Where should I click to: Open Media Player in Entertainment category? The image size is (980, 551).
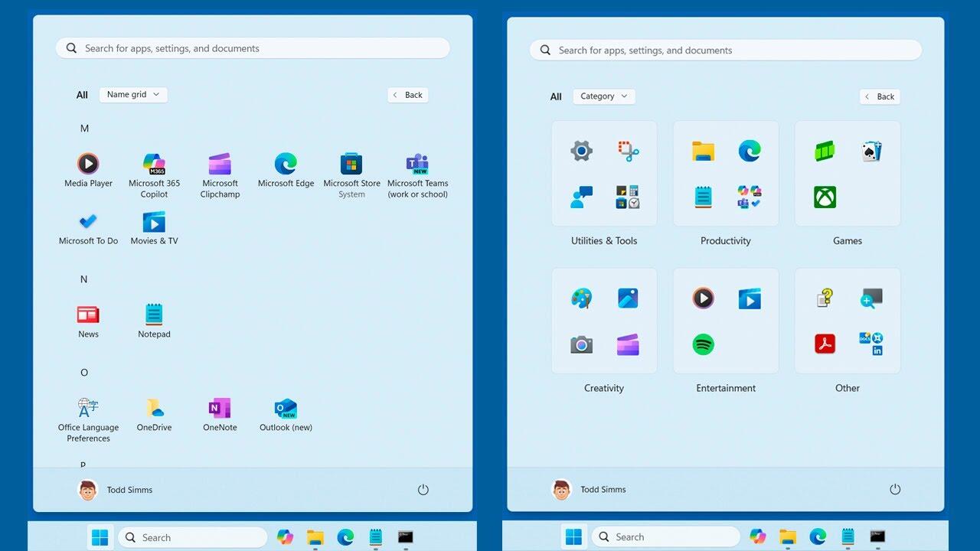click(x=703, y=298)
